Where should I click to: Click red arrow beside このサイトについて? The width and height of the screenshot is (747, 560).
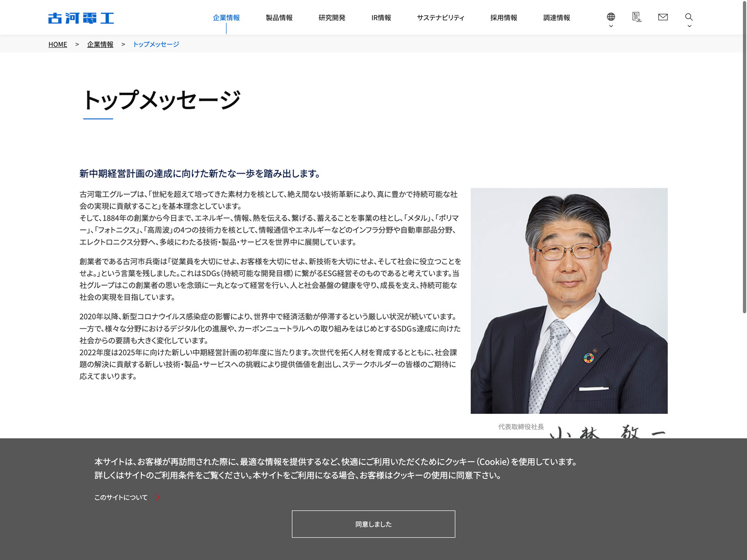pos(158,497)
